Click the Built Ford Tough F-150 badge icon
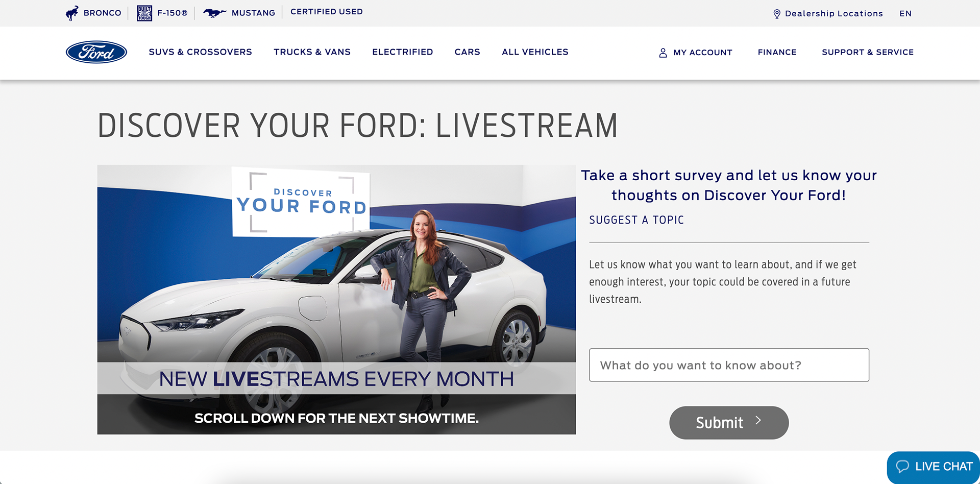This screenshot has width=980, height=484. [144, 13]
